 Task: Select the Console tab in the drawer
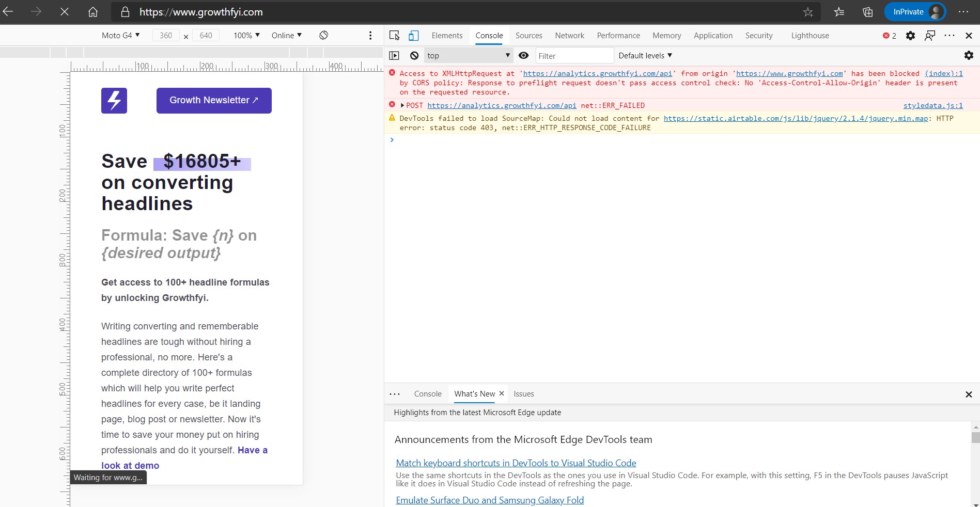428,394
